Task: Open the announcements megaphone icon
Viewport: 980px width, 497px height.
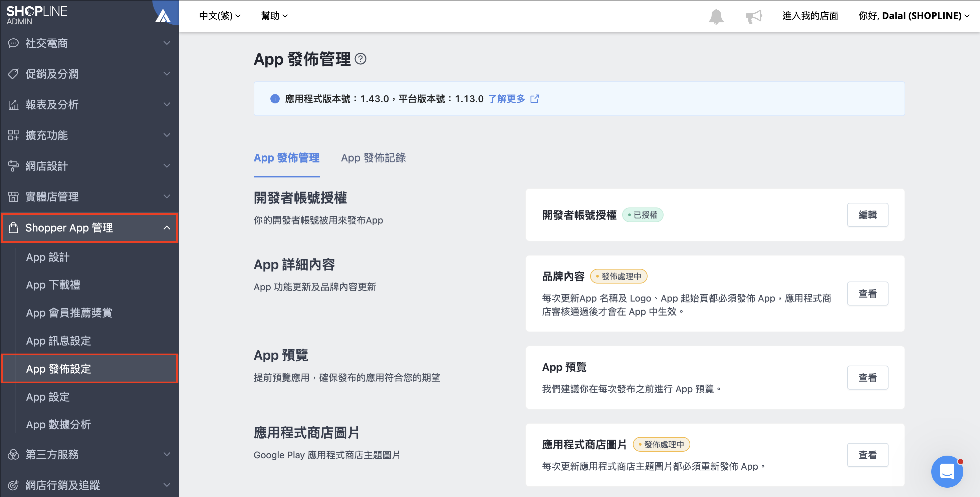Action: click(753, 16)
